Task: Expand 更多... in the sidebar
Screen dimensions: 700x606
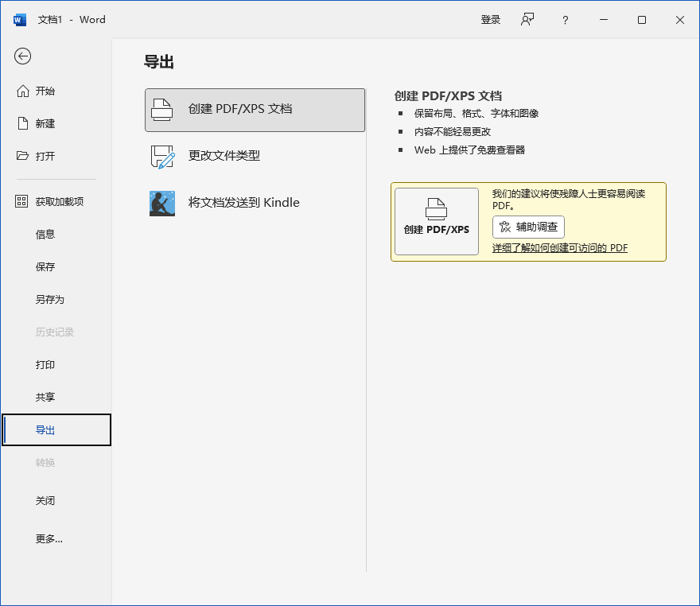Action: click(49, 539)
